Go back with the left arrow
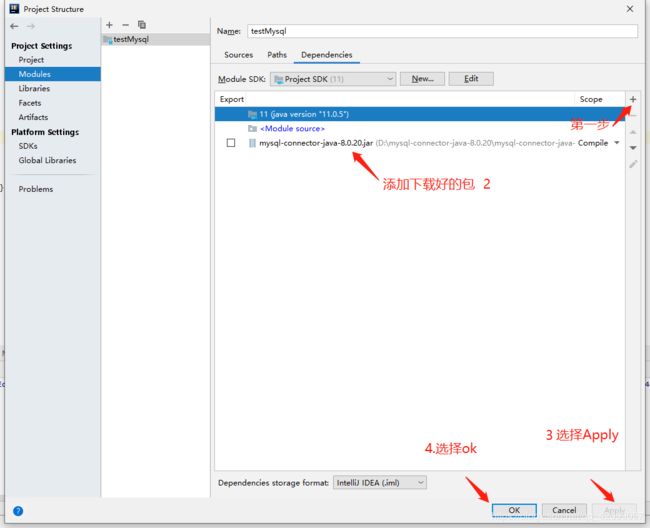Viewport: 650px width, 528px height. [15, 26]
